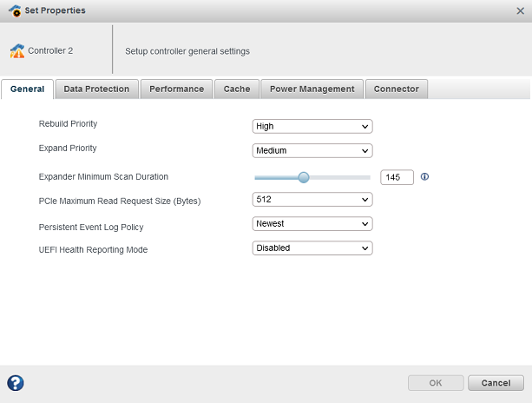
Task: Open the Expand Priority dropdown
Action: pyautogui.click(x=312, y=150)
